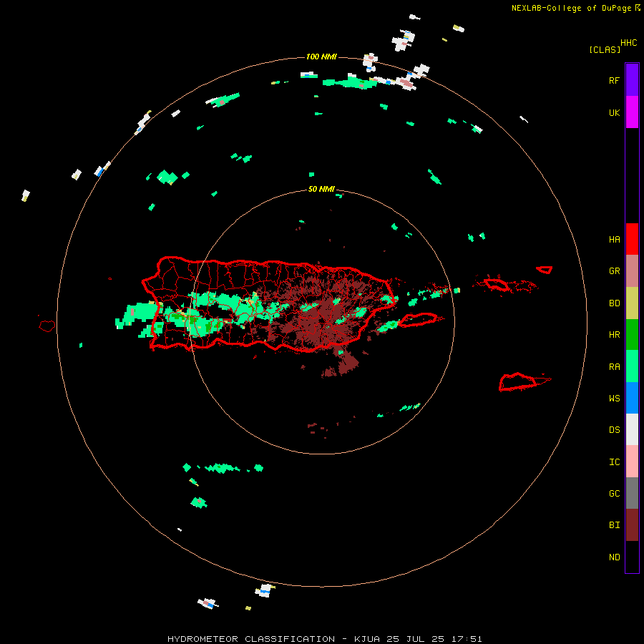Click the RA legend label
This screenshot has height=644, width=644.
tap(614, 367)
